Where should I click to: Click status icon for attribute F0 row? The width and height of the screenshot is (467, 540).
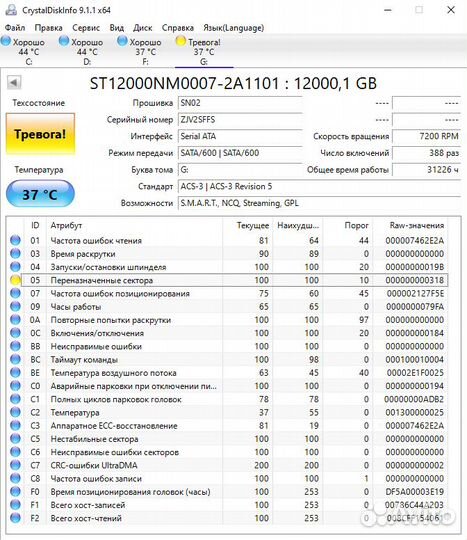[x=15, y=491]
